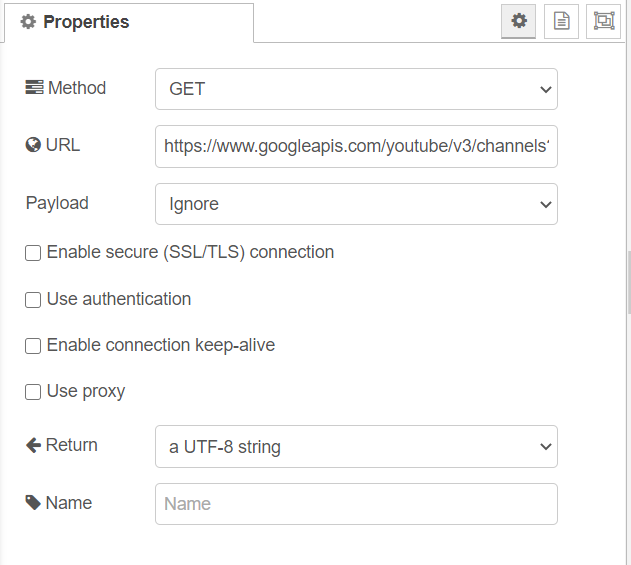Click the Payload label text

click(x=57, y=203)
